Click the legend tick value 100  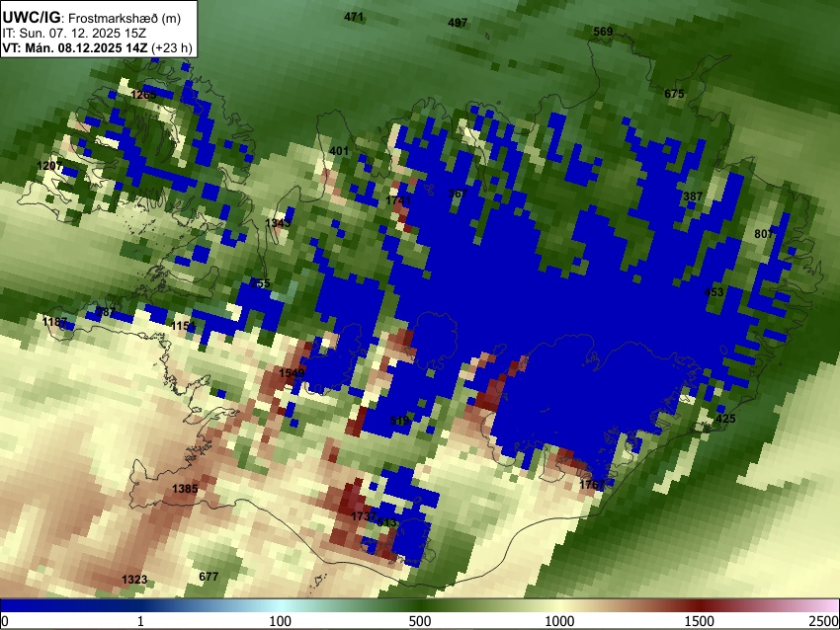(281, 621)
